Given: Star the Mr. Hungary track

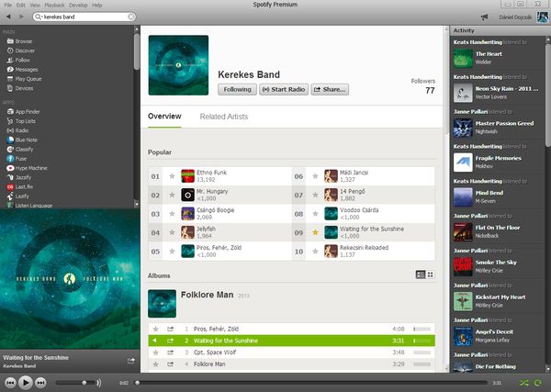Looking at the screenshot, I should pos(172,195).
